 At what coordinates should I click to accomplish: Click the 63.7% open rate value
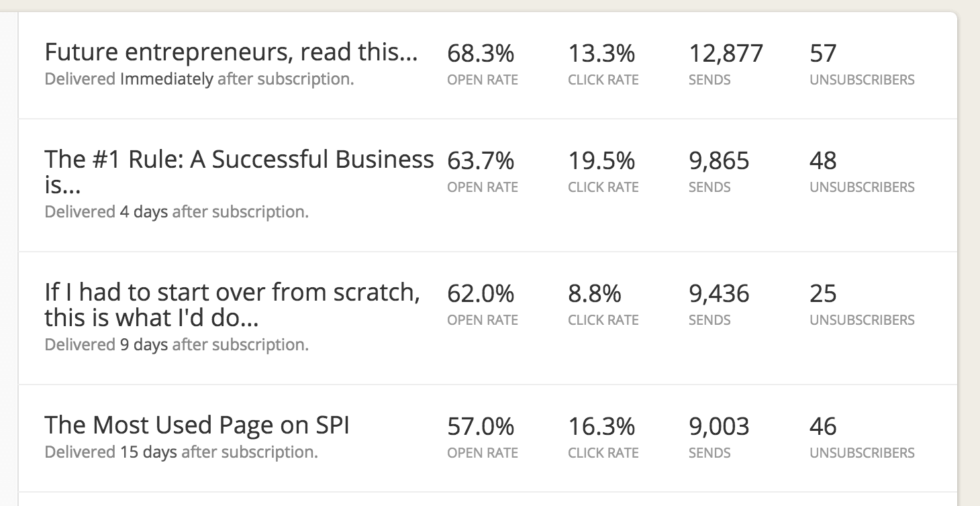point(481,160)
